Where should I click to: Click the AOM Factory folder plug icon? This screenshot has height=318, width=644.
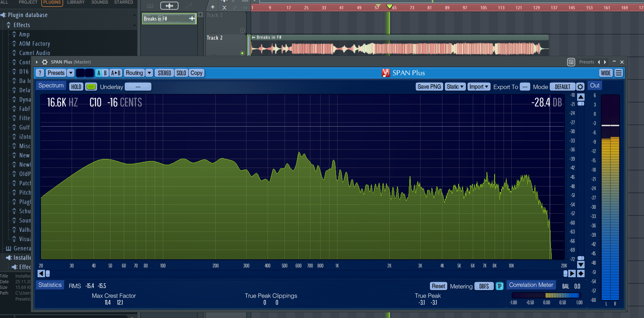(x=14, y=44)
